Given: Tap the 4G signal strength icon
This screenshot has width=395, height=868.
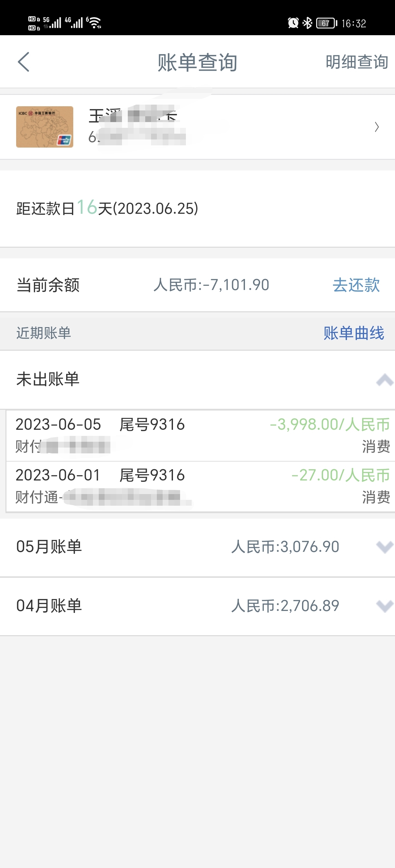Looking at the screenshot, I should [74, 23].
